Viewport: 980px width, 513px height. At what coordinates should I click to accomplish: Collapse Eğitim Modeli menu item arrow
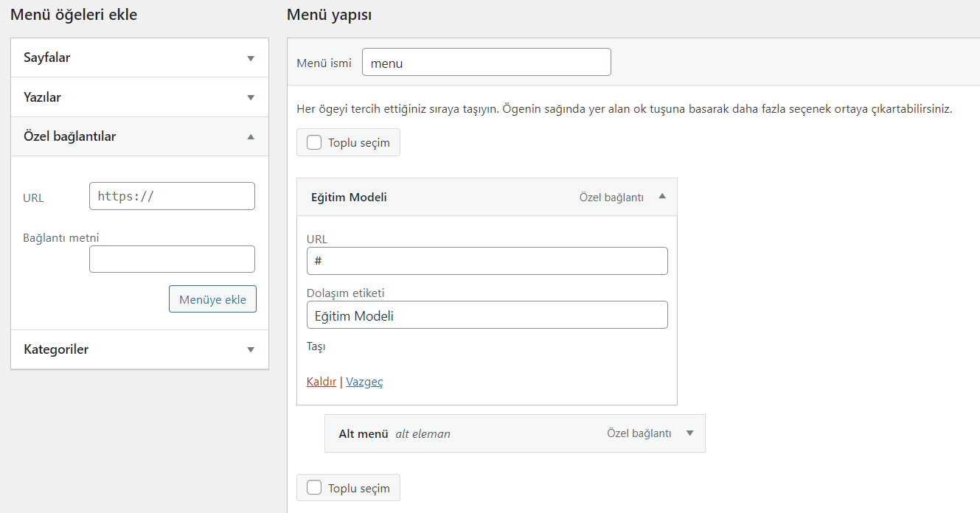click(662, 197)
